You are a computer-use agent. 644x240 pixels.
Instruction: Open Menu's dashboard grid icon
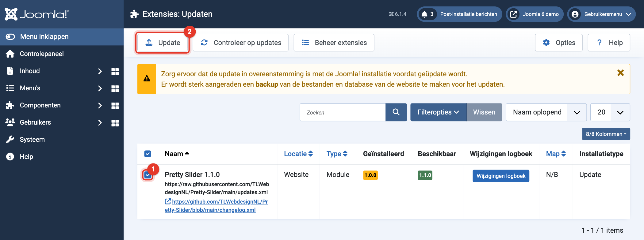[115, 88]
